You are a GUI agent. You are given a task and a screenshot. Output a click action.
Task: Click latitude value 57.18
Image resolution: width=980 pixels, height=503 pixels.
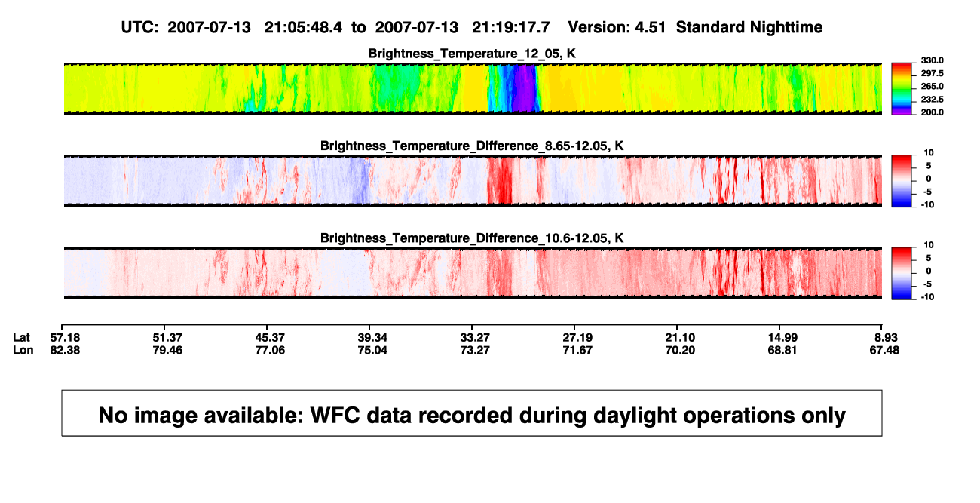65,337
